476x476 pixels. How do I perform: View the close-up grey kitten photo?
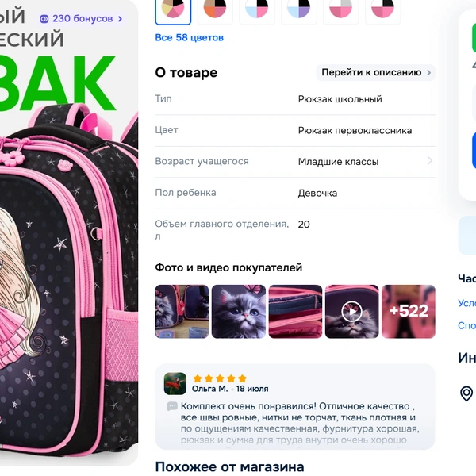tap(238, 312)
